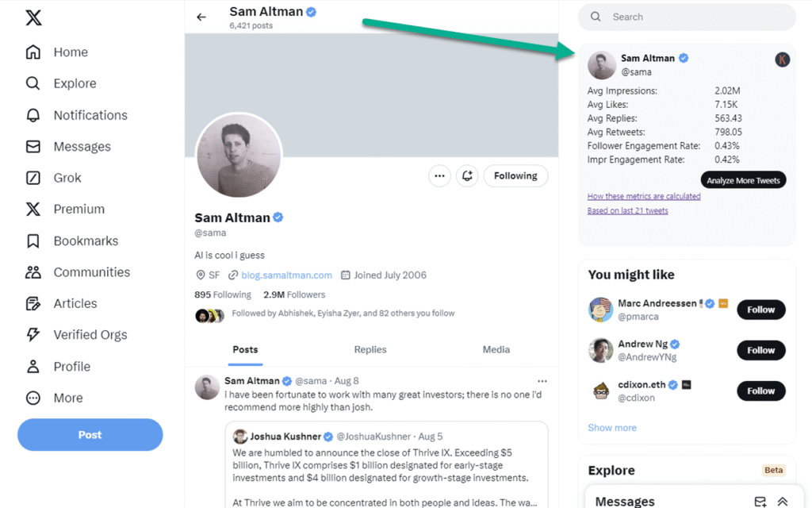Open the blog.samaltman.com link
The image size is (812, 508).
point(286,275)
